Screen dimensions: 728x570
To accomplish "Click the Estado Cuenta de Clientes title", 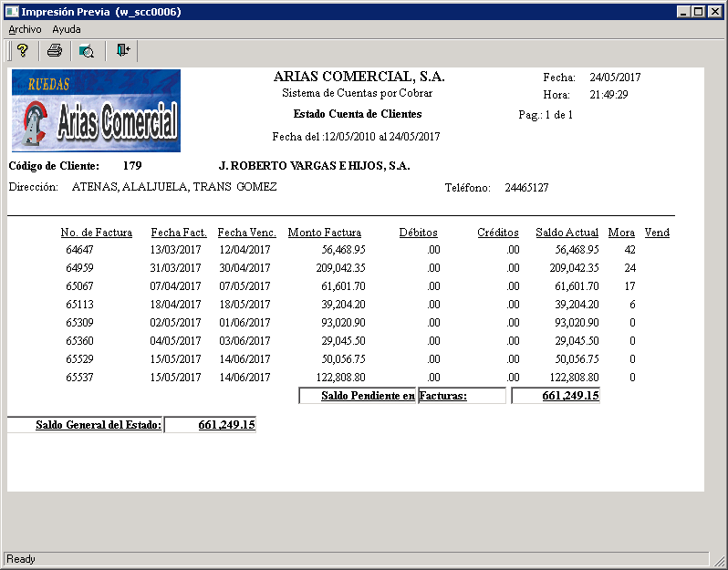I will tap(358, 114).
